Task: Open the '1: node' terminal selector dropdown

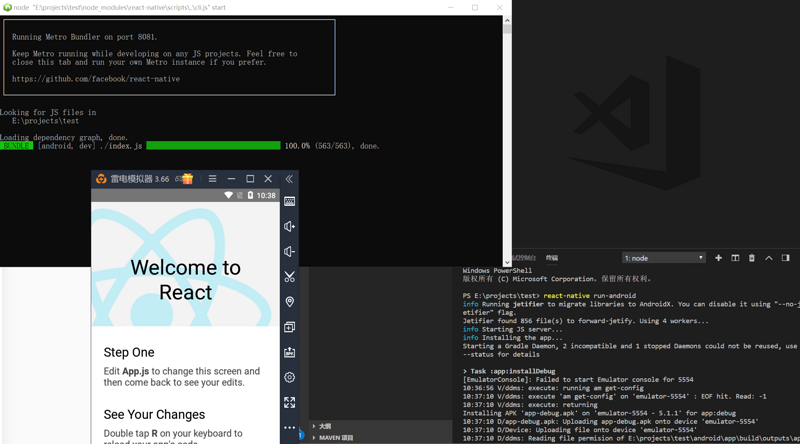Action: click(663, 258)
